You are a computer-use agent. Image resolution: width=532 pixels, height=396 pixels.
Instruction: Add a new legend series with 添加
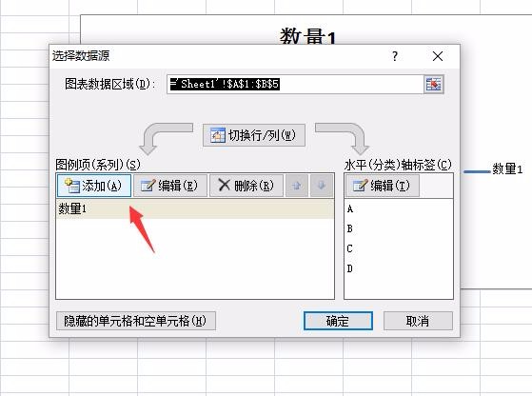[94, 186]
